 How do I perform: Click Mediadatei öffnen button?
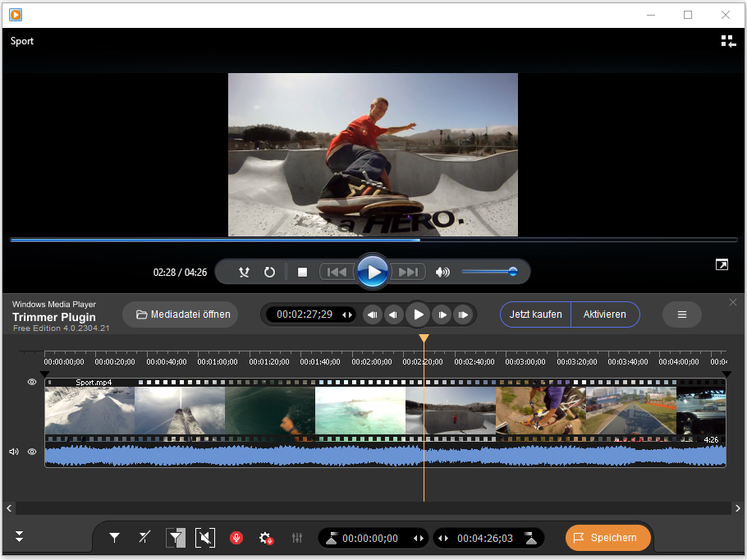click(181, 314)
